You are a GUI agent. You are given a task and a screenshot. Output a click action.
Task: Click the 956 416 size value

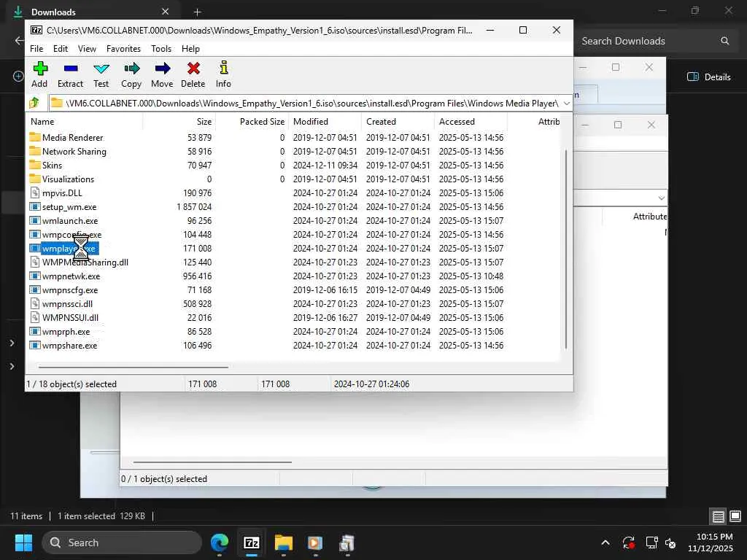click(x=197, y=276)
